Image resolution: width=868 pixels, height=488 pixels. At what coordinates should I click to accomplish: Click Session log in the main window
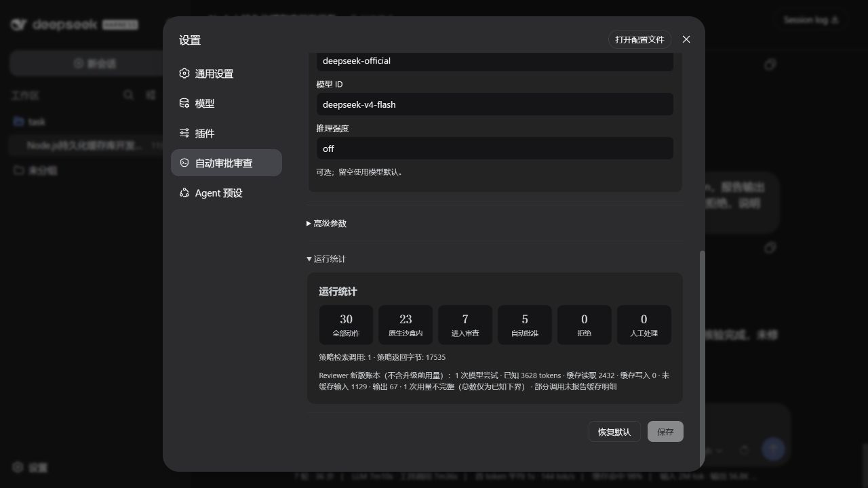(811, 20)
